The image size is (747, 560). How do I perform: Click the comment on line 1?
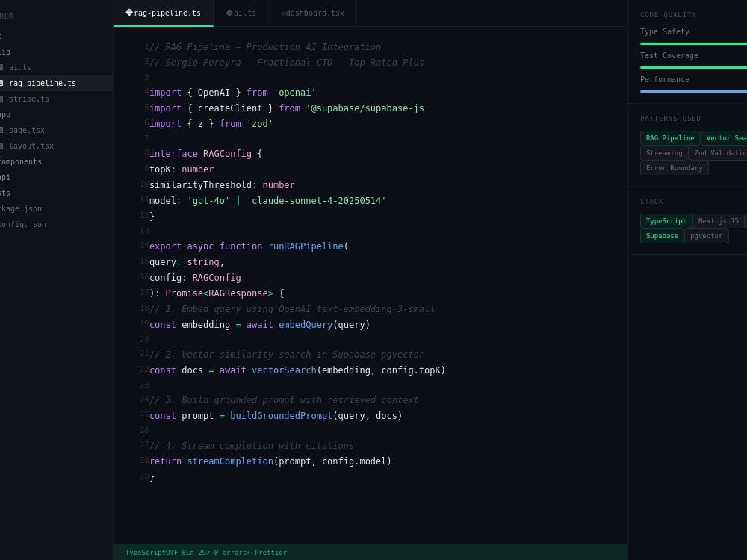coord(265,46)
